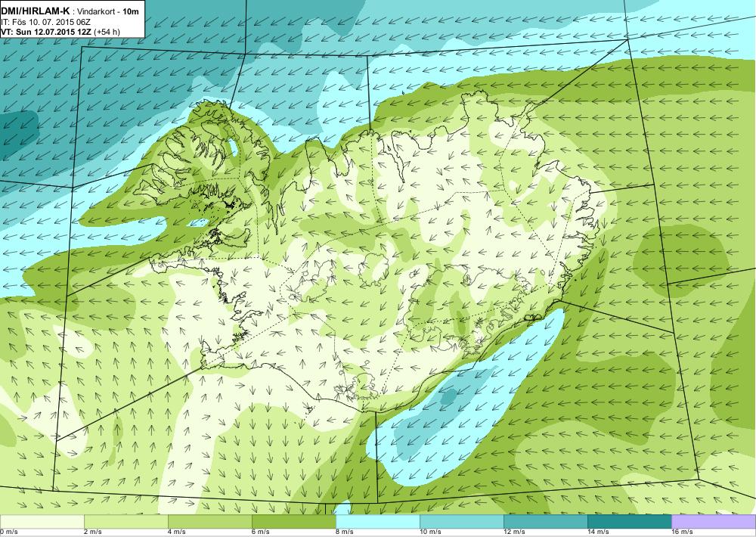Click the '16 m/s' legend label
This screenshot has height=537, width=756.
682,532
